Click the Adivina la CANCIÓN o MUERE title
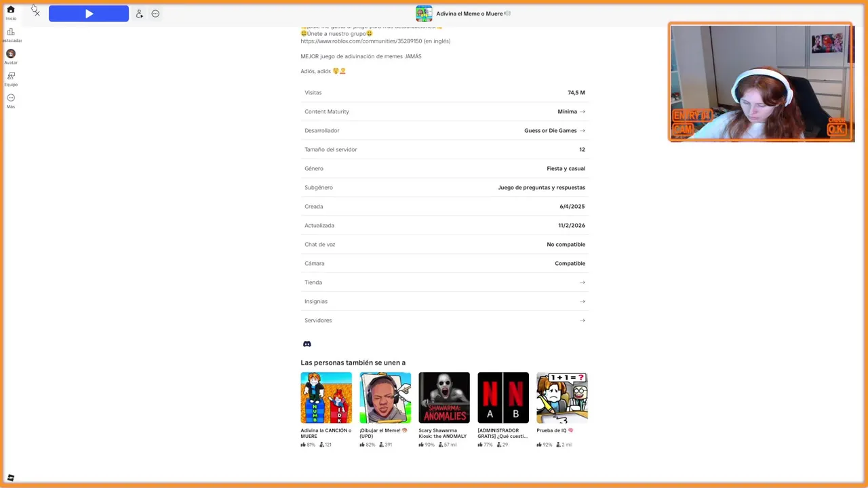868x488 pixels. [x=325, y=433]
